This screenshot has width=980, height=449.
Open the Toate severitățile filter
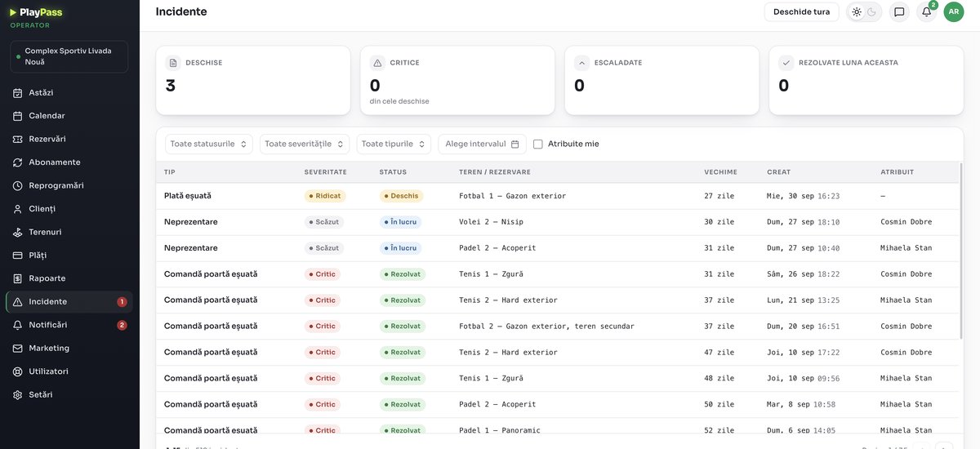305,144
